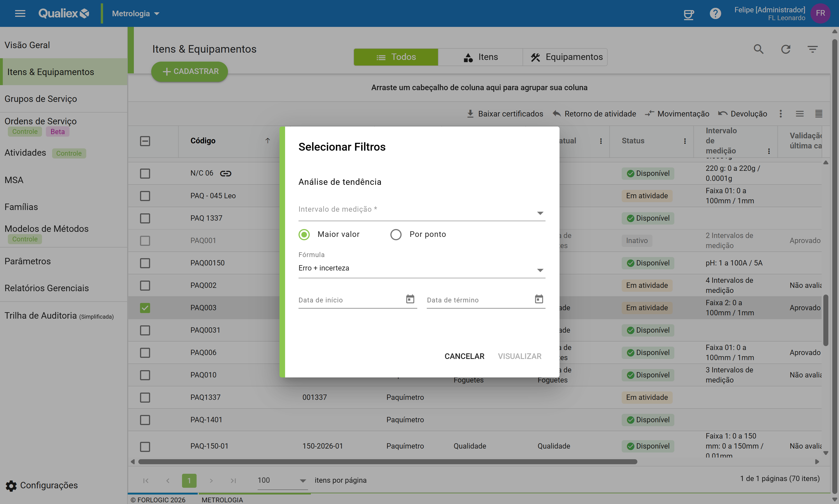839x504 pixels.
Task: Open the filter list icon
Action: point(812,49)
